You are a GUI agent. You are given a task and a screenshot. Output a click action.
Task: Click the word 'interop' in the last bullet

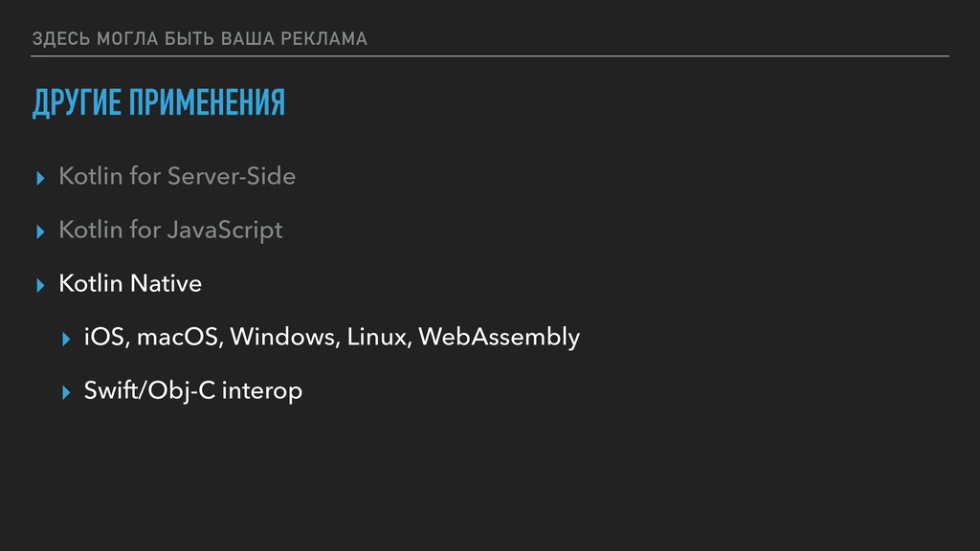261,391
